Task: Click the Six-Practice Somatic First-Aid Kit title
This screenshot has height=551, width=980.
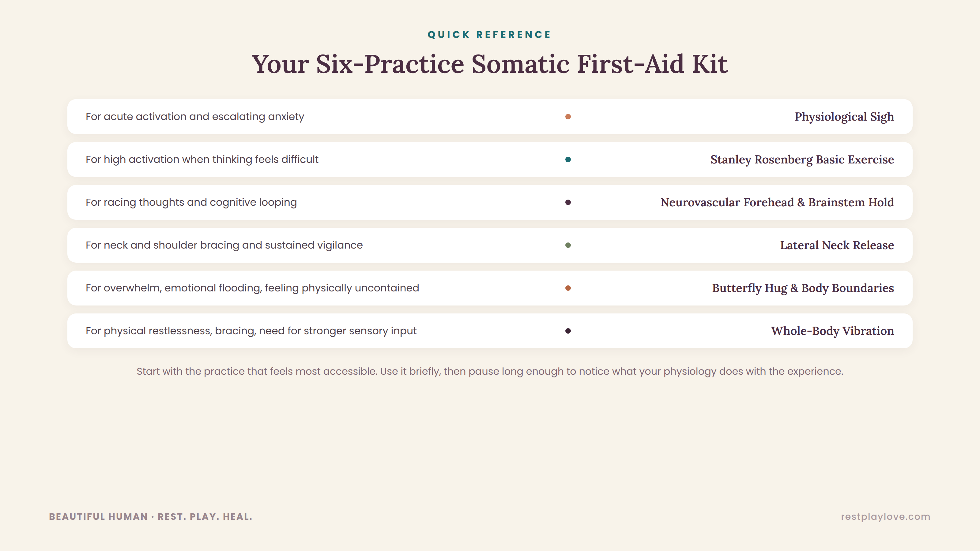Action: [490, 63]
